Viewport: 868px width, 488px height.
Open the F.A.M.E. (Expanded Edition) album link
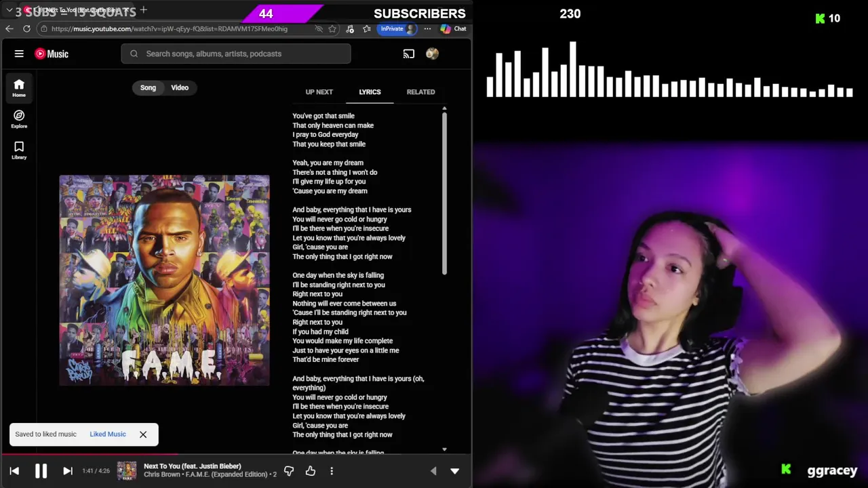click(x=226, y=474)
